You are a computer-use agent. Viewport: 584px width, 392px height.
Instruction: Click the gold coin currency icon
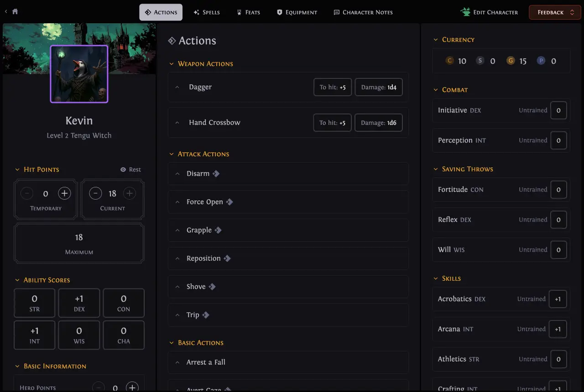pyautogui.click(x=511, y=61)
